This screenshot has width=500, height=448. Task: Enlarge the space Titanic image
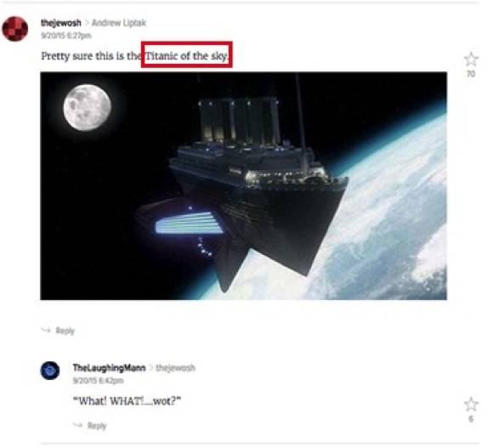pos(243,186)
